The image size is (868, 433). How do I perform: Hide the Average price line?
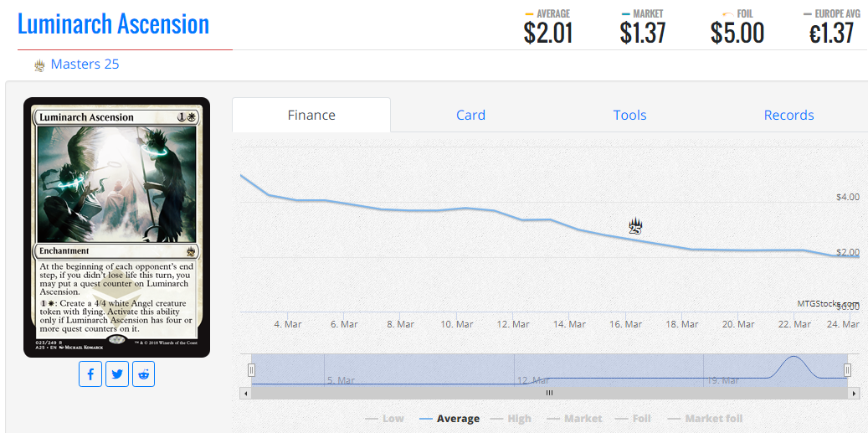[x=449, y=419]
